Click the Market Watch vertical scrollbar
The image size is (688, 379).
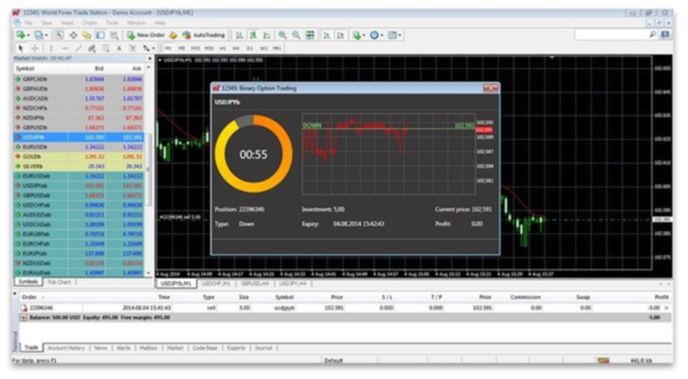pos(148,170)
